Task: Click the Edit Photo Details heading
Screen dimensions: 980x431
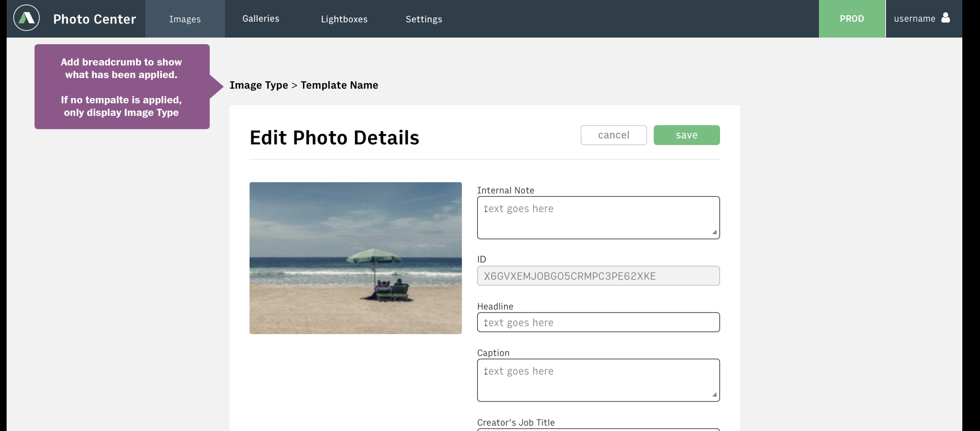Action: click(334, 137)
